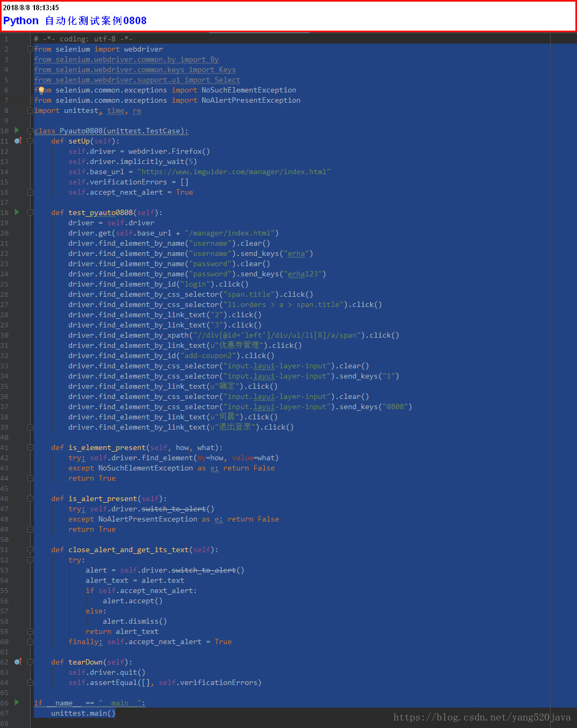Viewport: 577px width, 728px height.
Task: Click link_text("2") click line
Action: [x=165, y=315]
